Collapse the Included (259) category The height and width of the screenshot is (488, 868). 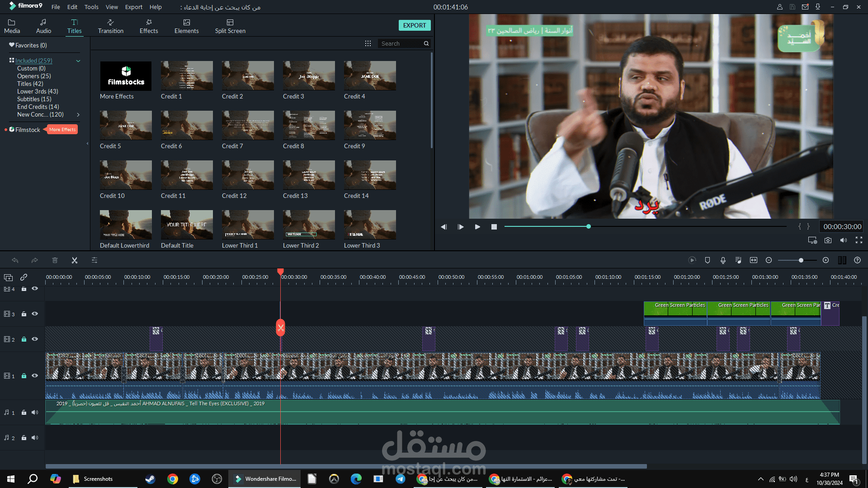(x=78, y=61)
